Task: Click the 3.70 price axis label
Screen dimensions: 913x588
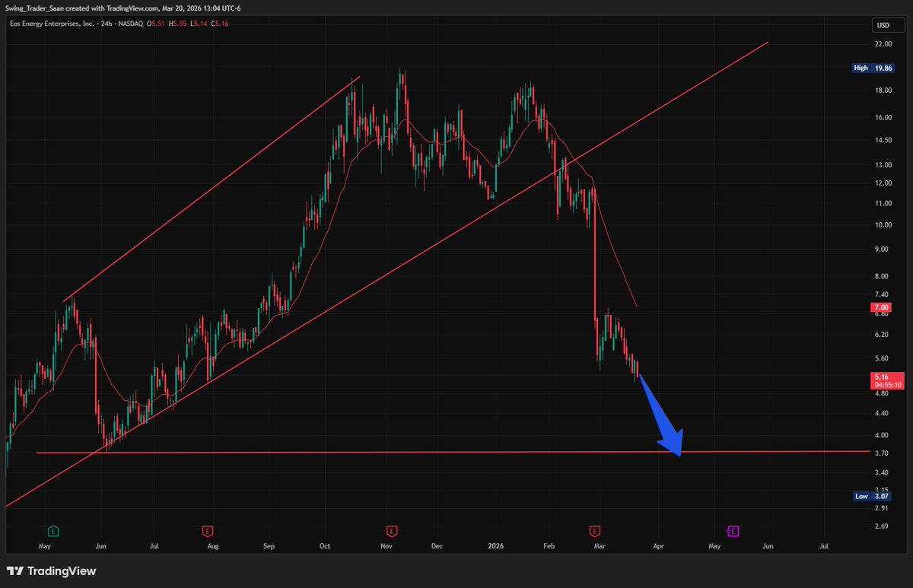Action: click(883, 453)
